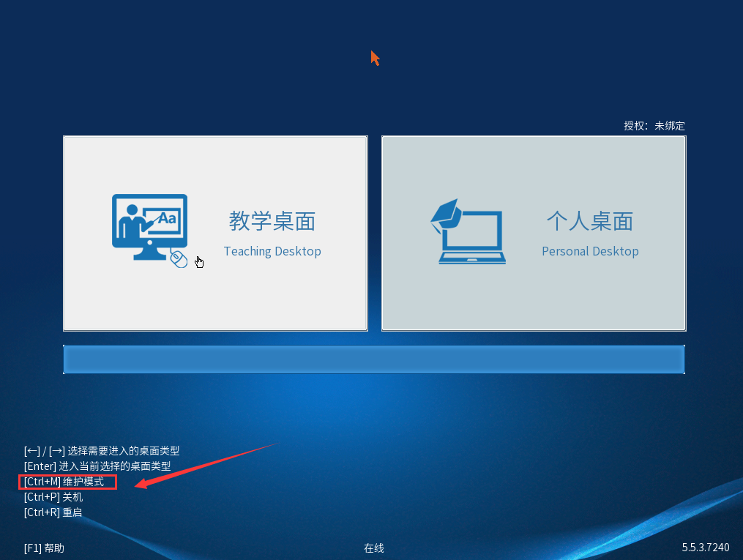Click the red arrow pointing to maintenance mode
Image resolution: width=743 pixels, height=560 pixels.
pos(205,463)
